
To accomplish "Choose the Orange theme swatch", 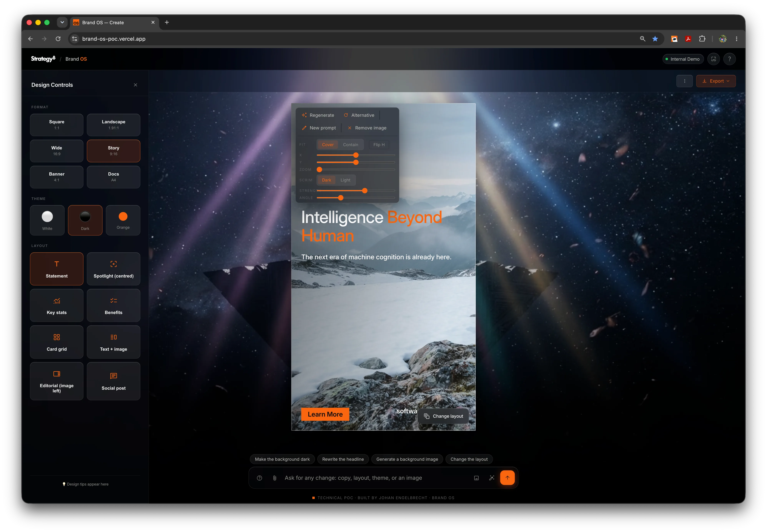I will coord(123,220).
